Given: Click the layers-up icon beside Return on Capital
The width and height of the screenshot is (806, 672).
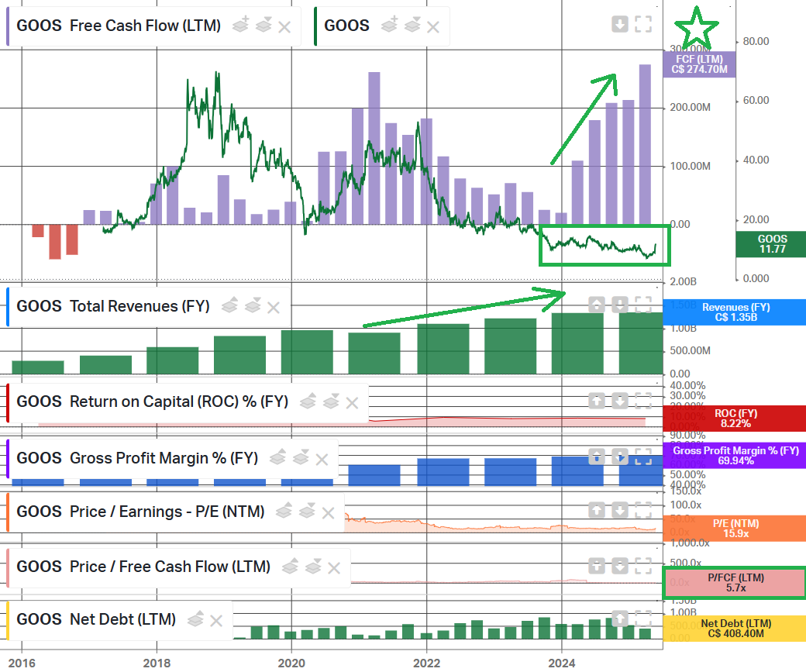Looking at the screenshot, I should (308, 401).
